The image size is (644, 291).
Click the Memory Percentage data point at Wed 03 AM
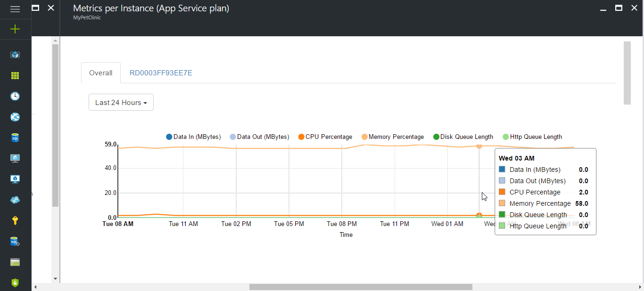[x=479, y=146]
